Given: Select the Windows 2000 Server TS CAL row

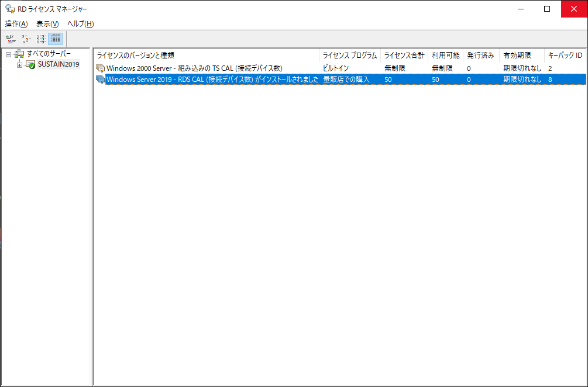Looking at the screenshot, I should [x=341, y=68].
